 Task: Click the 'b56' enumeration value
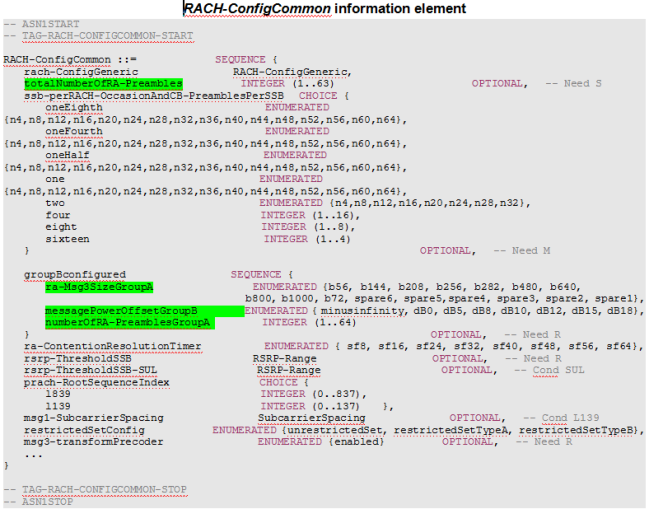338,287
